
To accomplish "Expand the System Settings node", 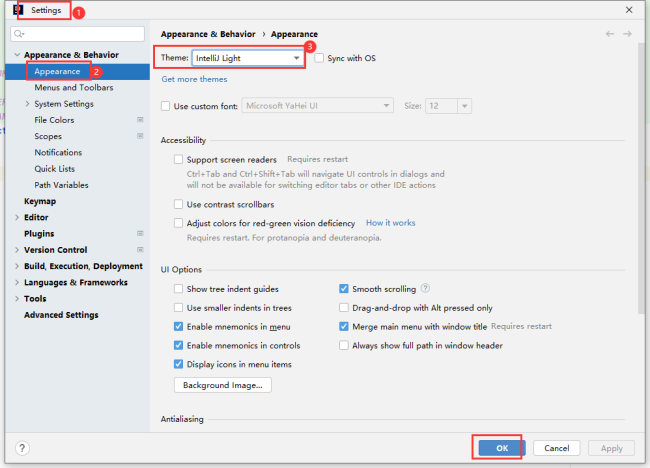I will pos(27,104).
